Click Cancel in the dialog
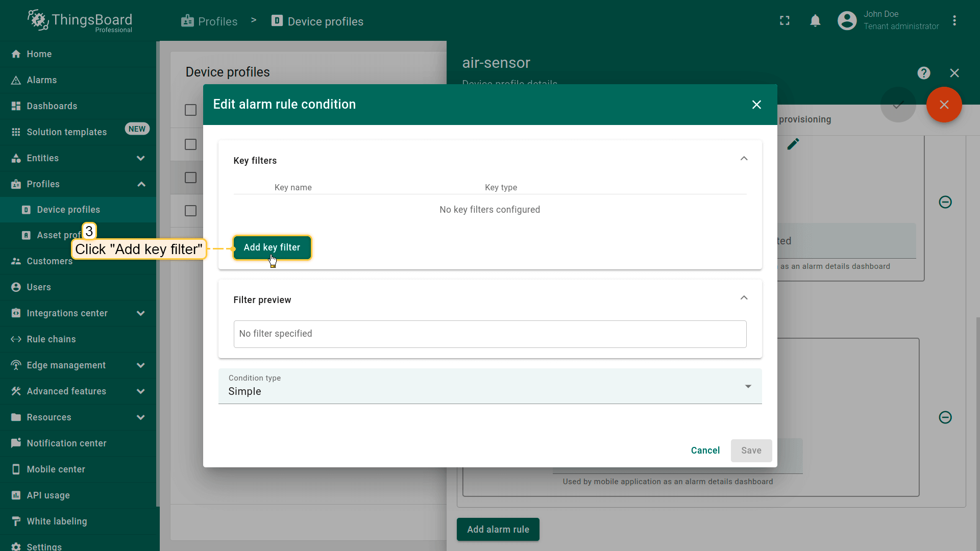Viewport: 980px width, 551px height. click(x=705, y=450)
